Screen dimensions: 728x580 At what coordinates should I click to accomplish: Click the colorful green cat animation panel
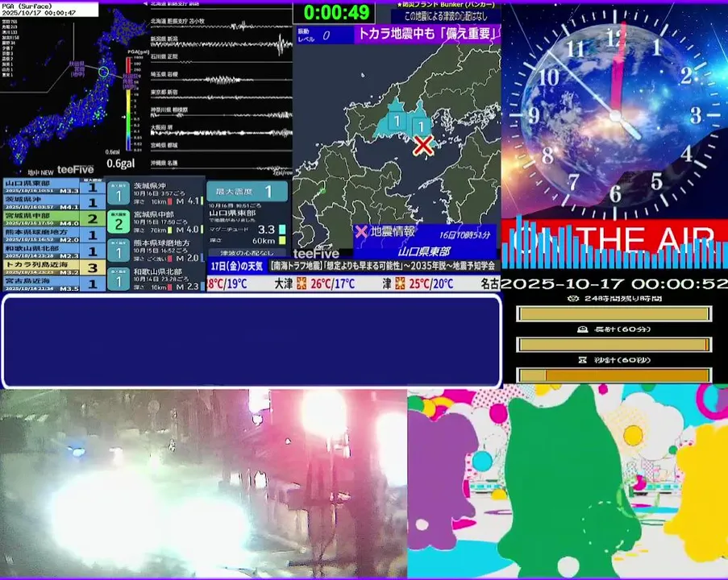click(568, 481)
